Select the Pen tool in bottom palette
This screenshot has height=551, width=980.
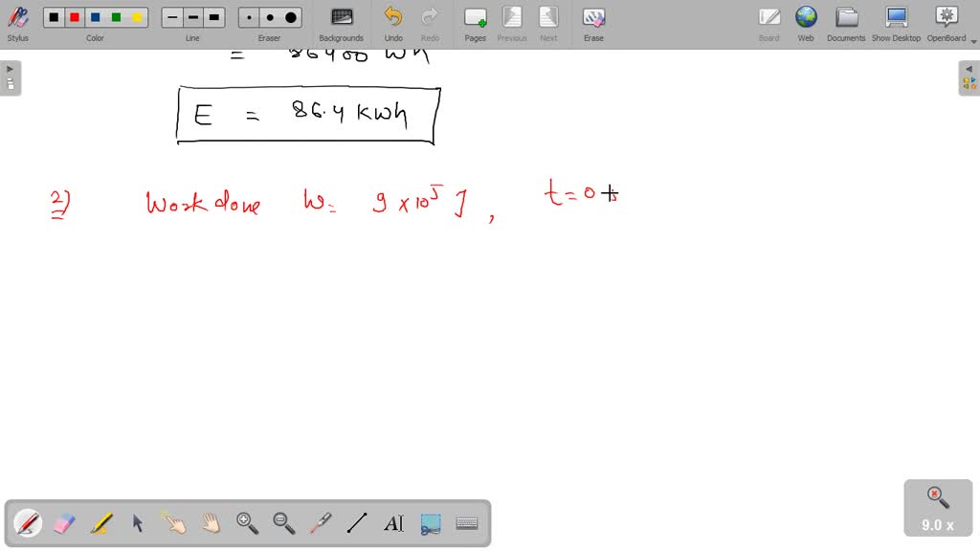click(x=28, y=523)
